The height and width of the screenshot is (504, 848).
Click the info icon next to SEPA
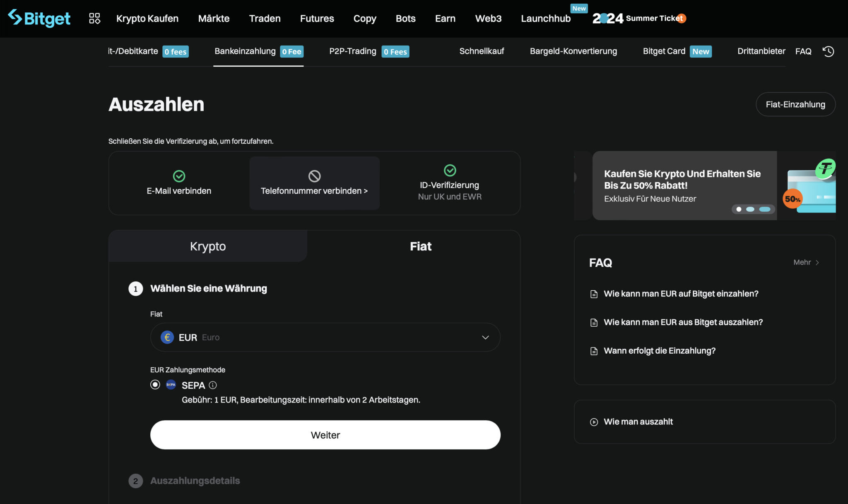tap(213, 385)
